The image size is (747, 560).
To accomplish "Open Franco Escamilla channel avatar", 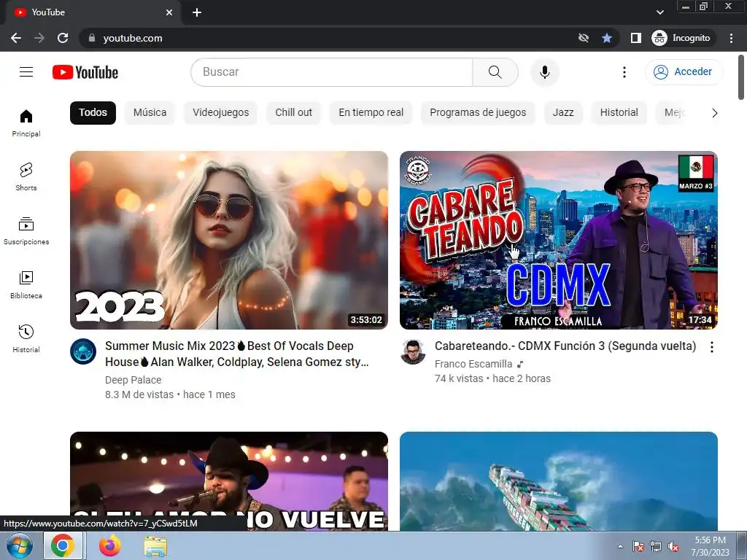I will pyautogui.click(x=413, y=351).
